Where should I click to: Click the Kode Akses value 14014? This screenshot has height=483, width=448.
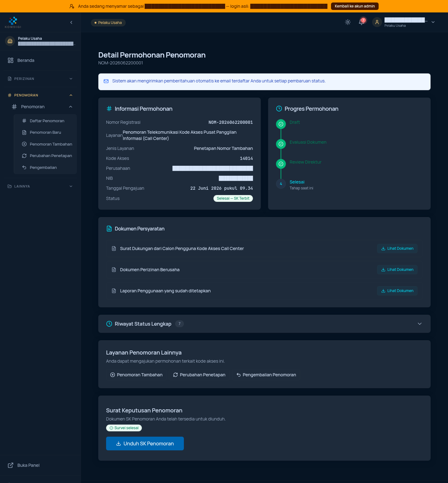point(246,158)
